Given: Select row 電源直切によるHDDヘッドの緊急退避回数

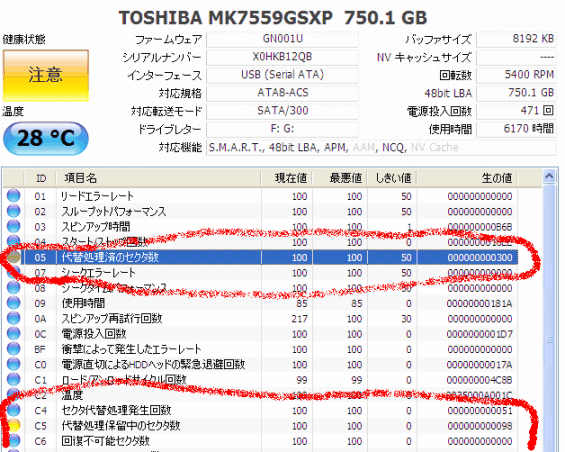Looking at the screenshot, I should 261,364.
